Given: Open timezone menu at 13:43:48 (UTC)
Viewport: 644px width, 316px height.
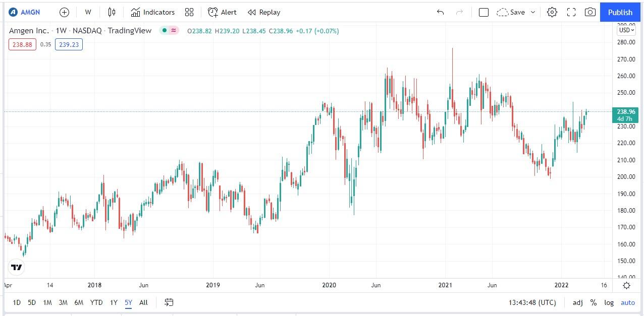Looking at the screenshot, I should (532, 302).
